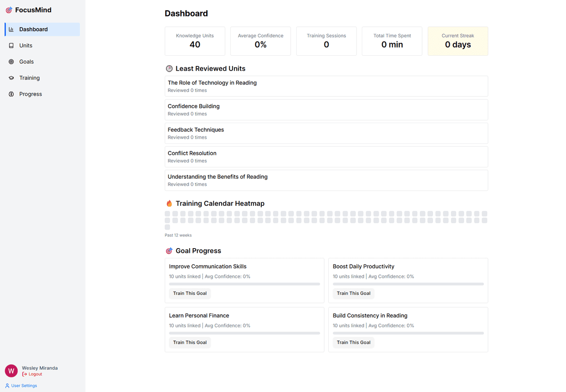Click the Training Calendar Heatmap heading

tap(220, 204)
